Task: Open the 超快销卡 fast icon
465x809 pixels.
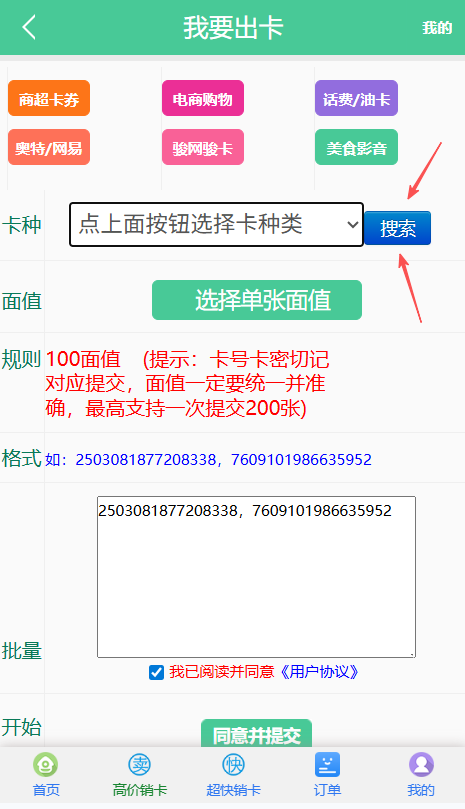Action: pyautogui.click(x=233, y=764)
